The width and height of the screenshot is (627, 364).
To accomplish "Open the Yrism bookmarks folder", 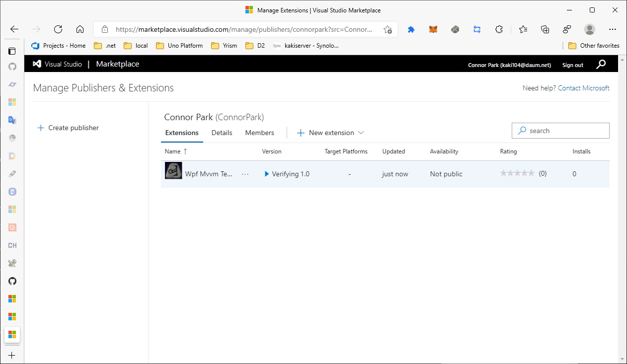I will tap(224, 46).
